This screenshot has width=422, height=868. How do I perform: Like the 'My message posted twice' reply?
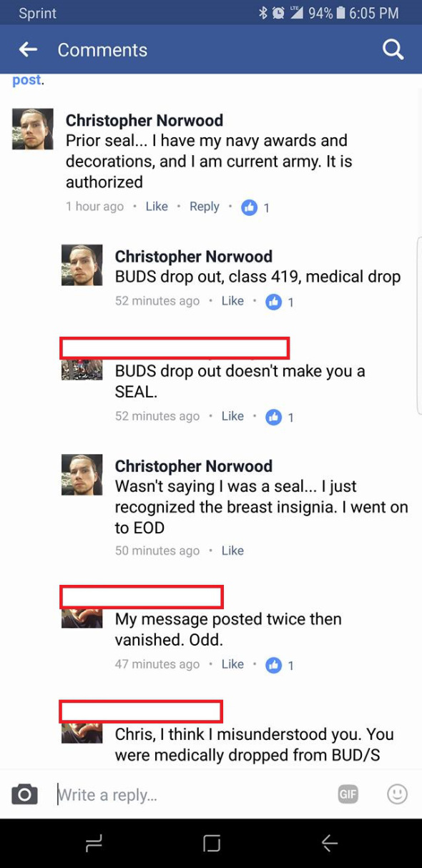232,664
